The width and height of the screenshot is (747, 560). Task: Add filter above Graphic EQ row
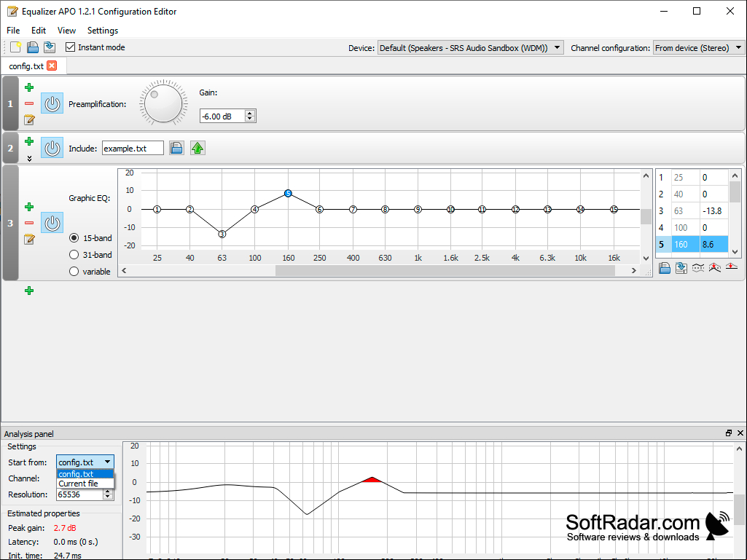coord(29,207)
